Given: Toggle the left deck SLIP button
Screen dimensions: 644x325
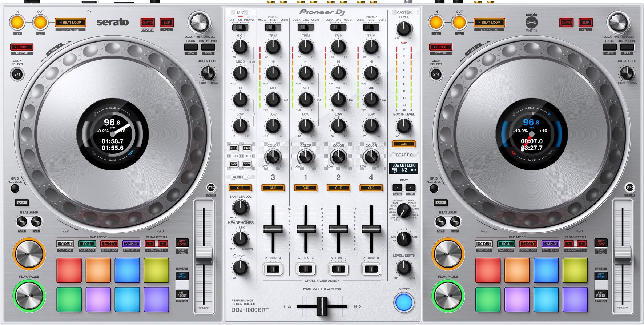Looking at the screenshot, I should [166, 23].
